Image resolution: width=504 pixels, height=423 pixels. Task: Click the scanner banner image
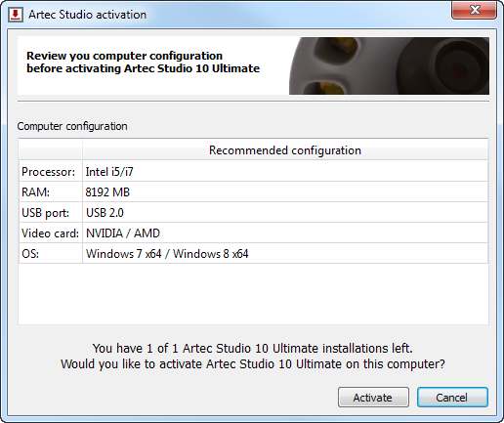[389, 66]
